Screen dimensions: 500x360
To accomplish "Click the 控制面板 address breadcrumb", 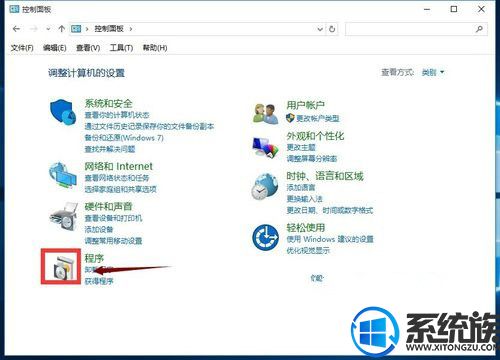I will click(x=109, y=29).
